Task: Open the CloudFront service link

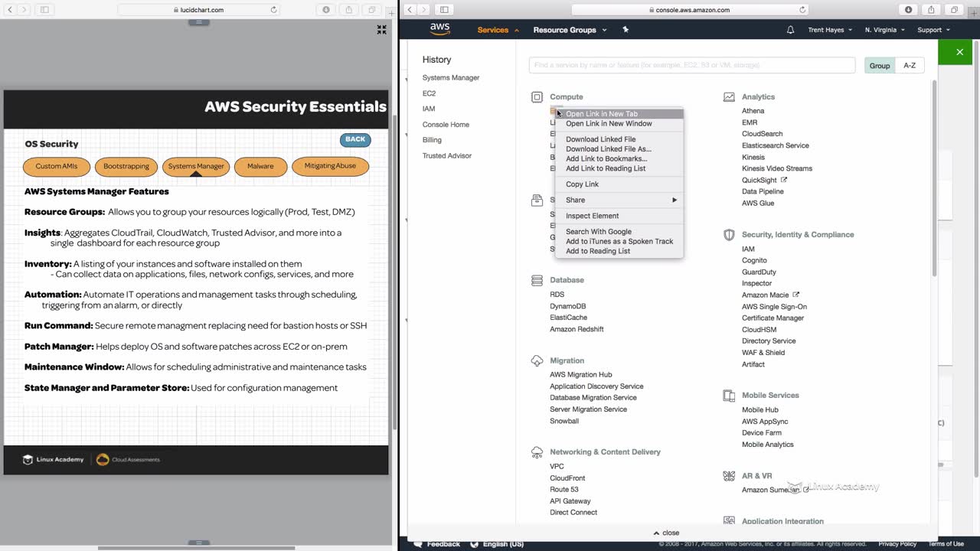Action: [567, 478]
